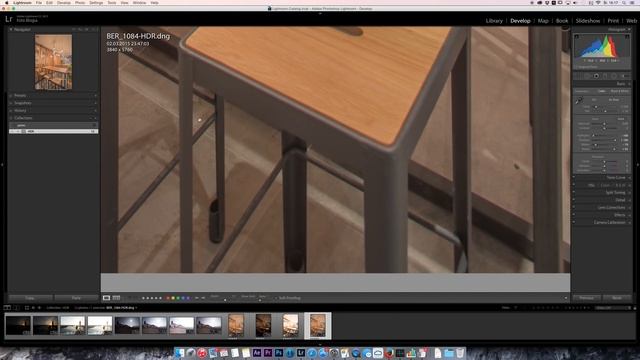Viewport: 640px width, 360px height.
Task: Hide the left panel group
Action: 2,165
